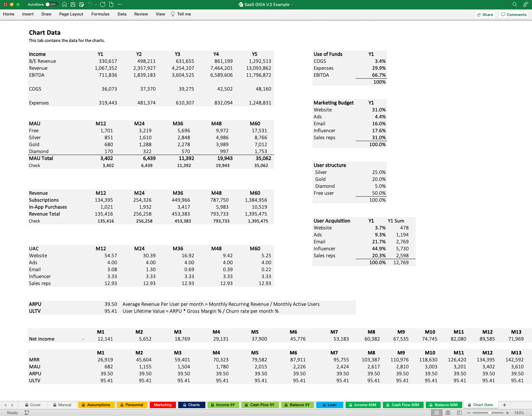Viewport: 532px width, 416px height.
Task: Select the Y5 EBITDA cell 11,796,872
Action: [x=259, y=75]
